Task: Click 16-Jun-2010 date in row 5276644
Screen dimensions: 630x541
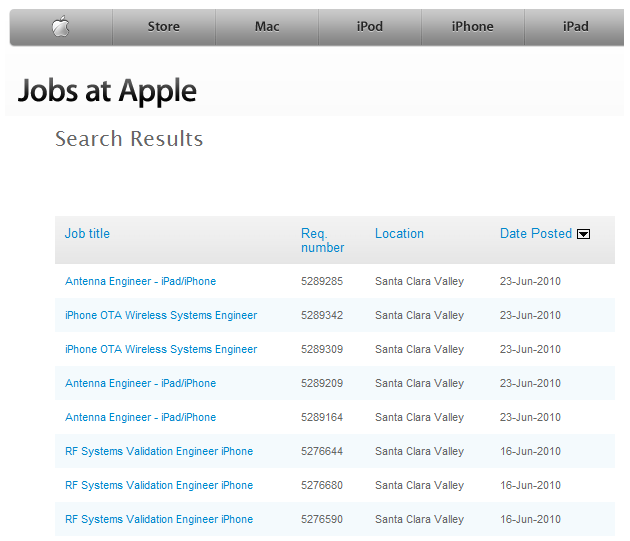Action: [530, 451]
